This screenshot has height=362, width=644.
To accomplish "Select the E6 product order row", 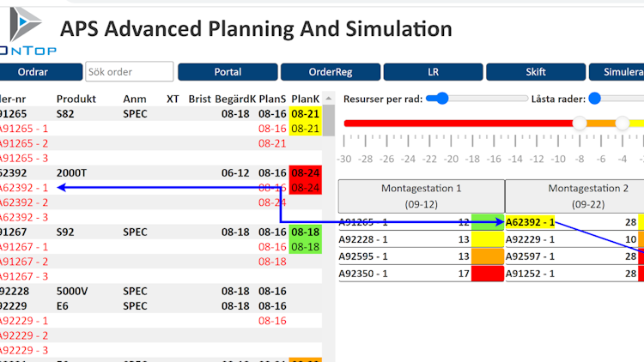I will tap(161, 305).
